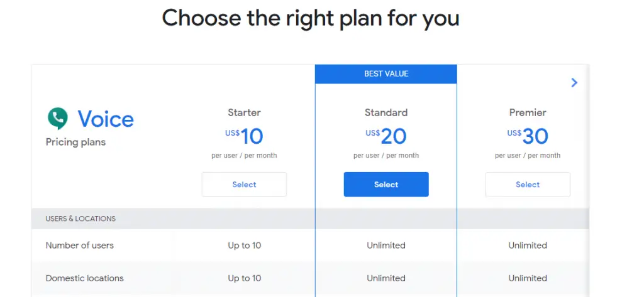The width and height of the screenshot is (644, 297).
Task: Click the Number of users row label
Action: tap(80, 246)
